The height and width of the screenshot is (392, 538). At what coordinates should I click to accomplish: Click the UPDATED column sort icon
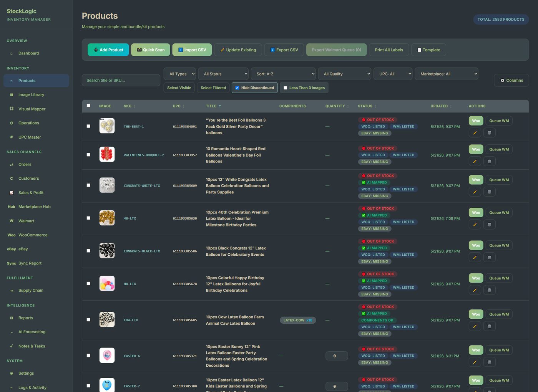tap(451, 106)
